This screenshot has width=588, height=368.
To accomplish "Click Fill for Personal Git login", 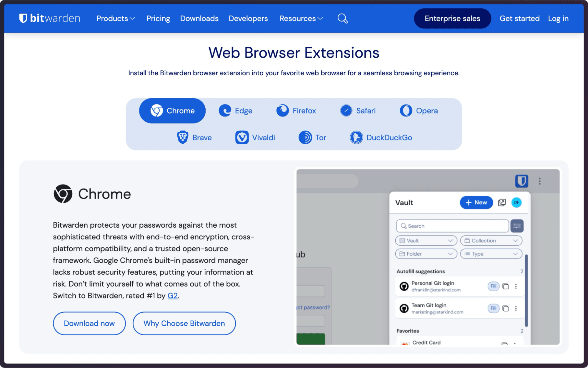I will point(493,286).
